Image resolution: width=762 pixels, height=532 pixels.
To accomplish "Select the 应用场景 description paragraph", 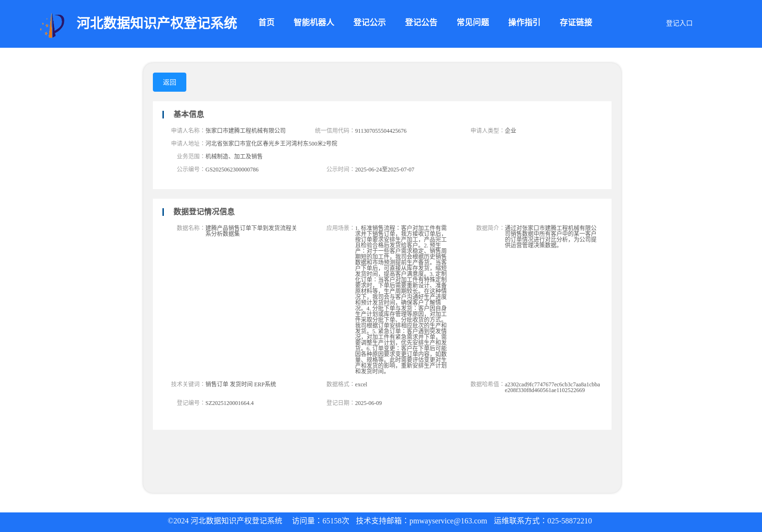I will (x=401, y=299).
